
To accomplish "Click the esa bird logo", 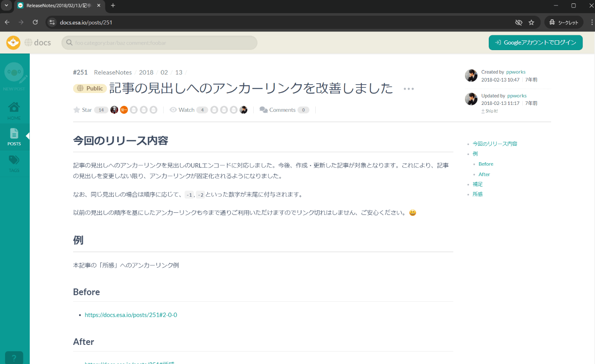I will 13,42.
